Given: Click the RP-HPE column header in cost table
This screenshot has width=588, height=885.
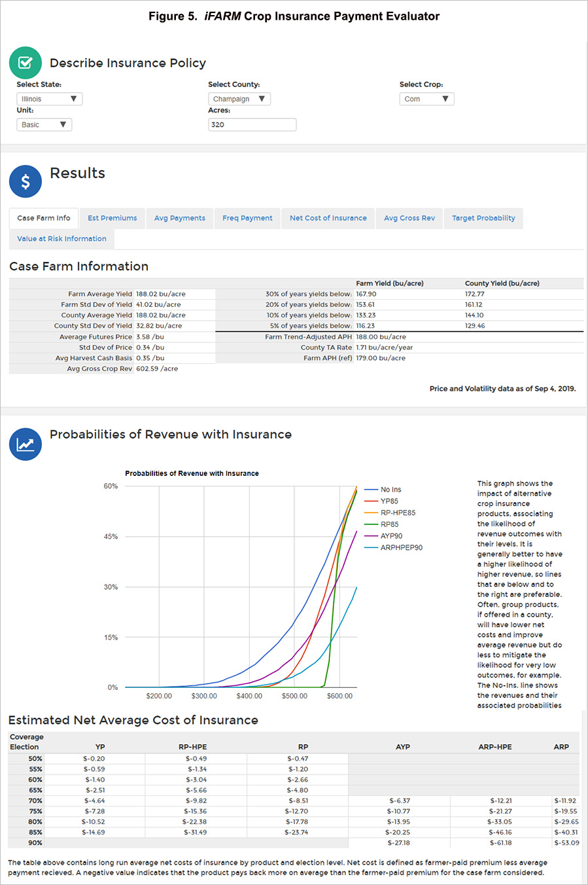Looking at the screenshot, I should click(192, 747).
